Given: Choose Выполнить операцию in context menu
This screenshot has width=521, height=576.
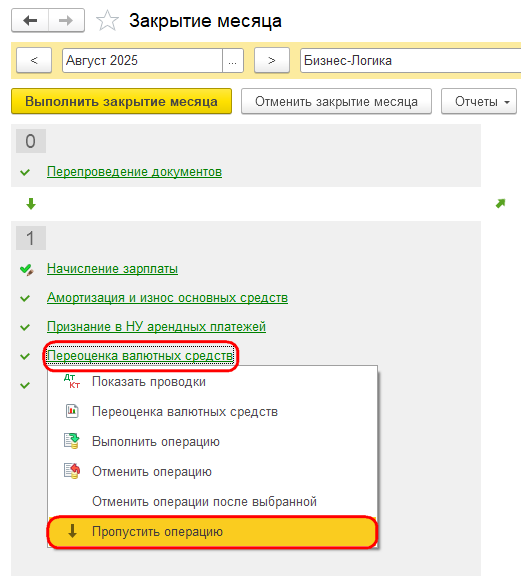Looking at the screenshot, I should 212,442.
